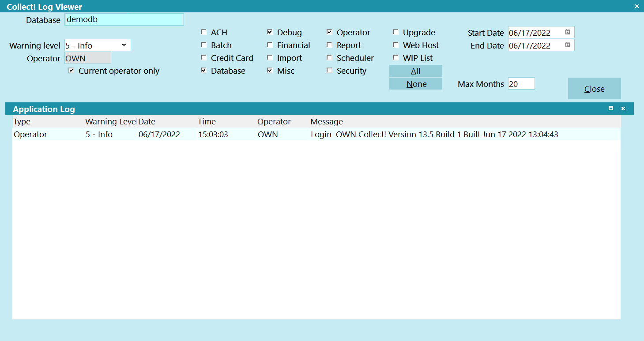Sort by the Message column header

coord(327,121)
